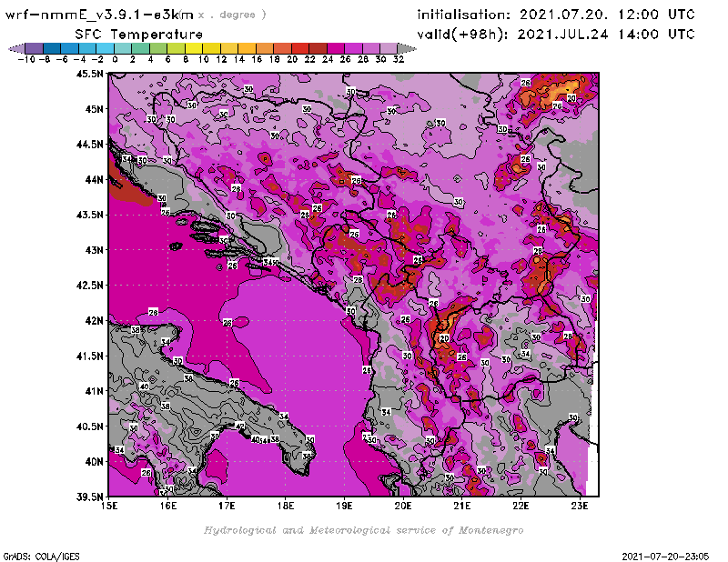Click 'Hydrological and Meteorological service of Montenegro' caption
The image size is (728, 562).
tap(363, 530)
